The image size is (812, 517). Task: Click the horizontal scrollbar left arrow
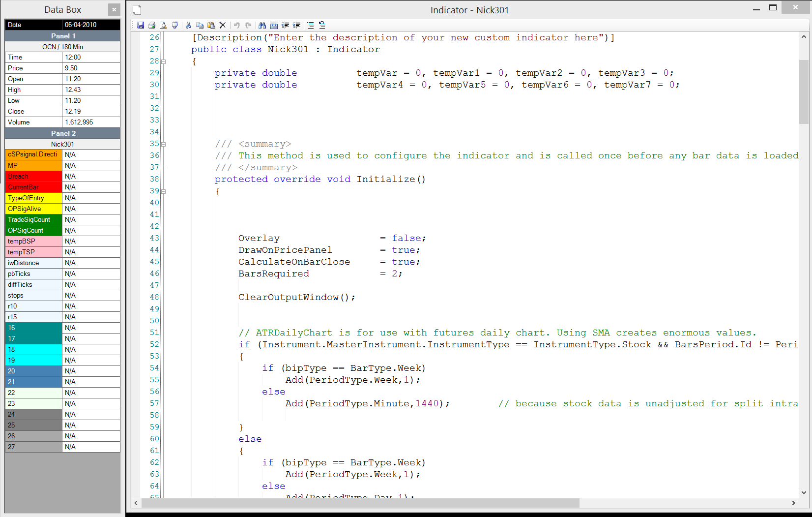point(136,503)
